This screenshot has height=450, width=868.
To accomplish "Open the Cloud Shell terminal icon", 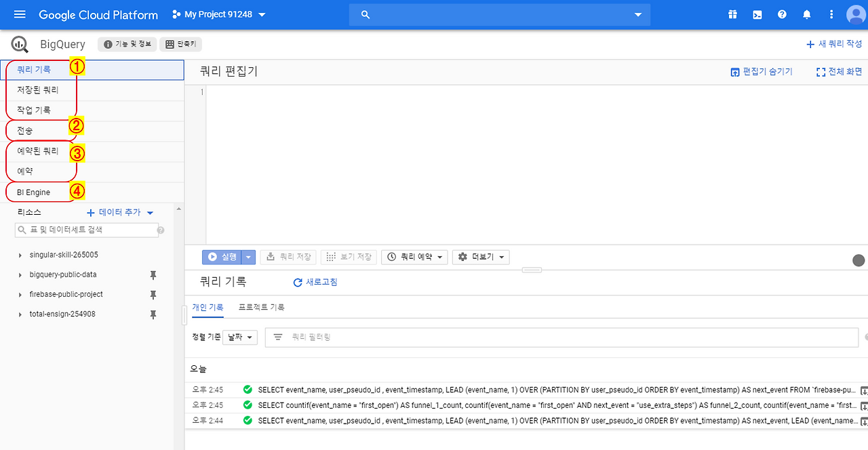I will click(757, 14).
